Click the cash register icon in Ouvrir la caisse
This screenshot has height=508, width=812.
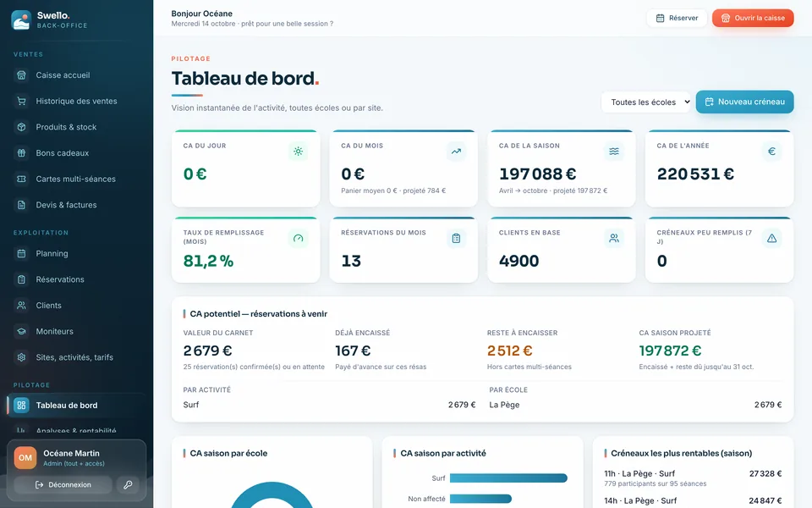[x=726, y=18]
